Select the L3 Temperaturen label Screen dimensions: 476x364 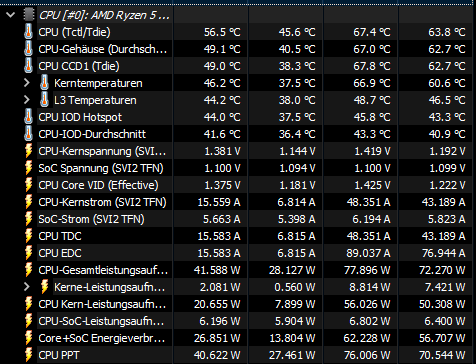pyautogui.click(x=95, y=100)
